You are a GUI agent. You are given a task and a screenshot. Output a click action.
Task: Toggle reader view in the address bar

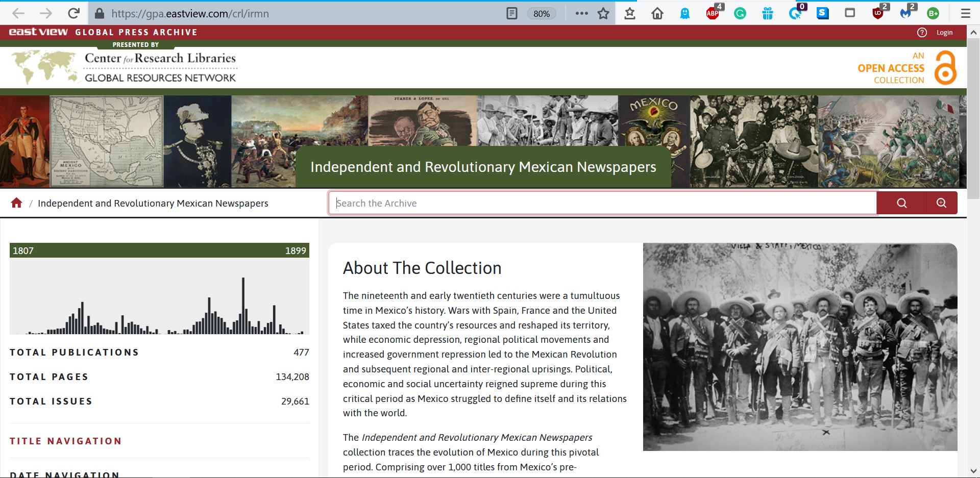[511, 13]
